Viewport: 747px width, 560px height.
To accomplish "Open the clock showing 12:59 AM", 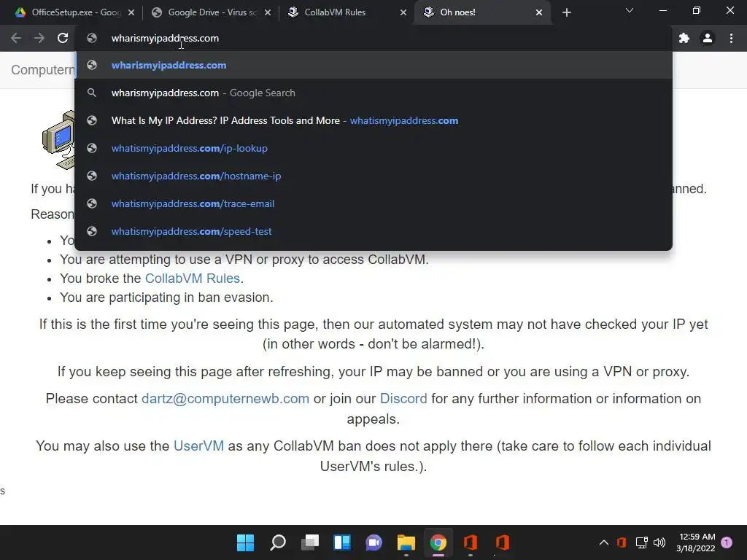I will point(696,542).
